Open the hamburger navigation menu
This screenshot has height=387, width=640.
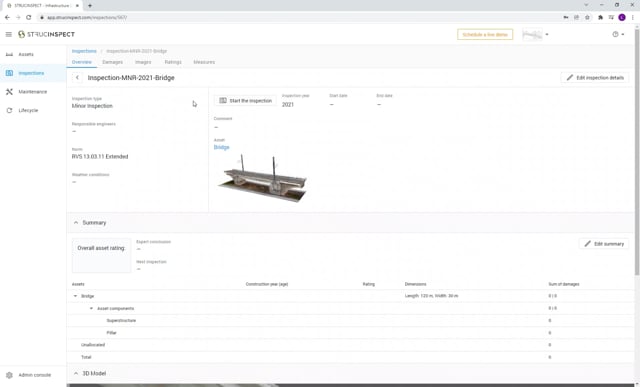[9, 34]
